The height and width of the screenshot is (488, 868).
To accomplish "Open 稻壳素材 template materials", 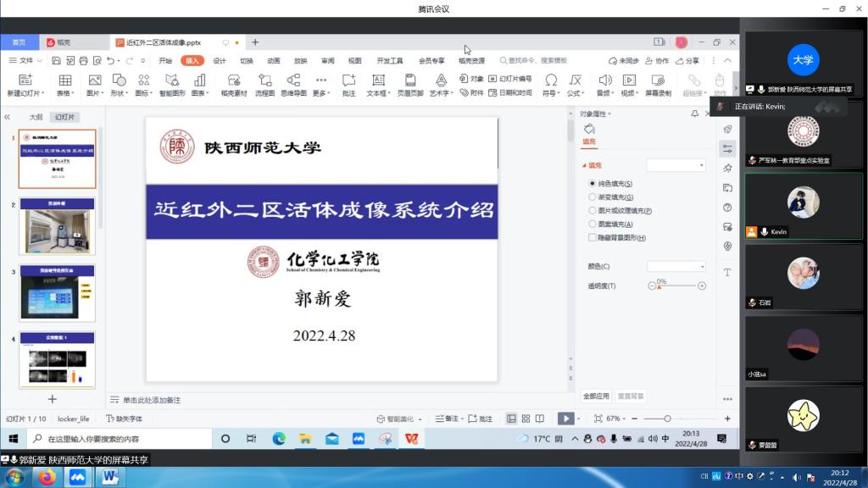I will (234, 86).
